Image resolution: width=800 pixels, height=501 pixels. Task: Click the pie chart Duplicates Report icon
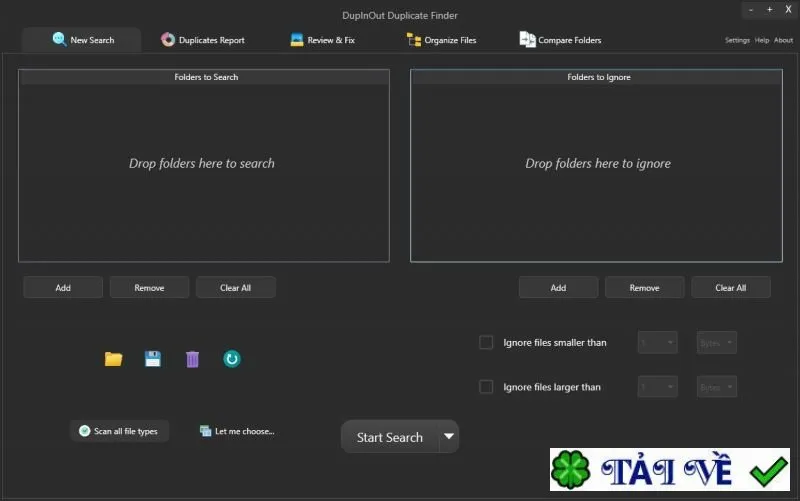(167, 39)
